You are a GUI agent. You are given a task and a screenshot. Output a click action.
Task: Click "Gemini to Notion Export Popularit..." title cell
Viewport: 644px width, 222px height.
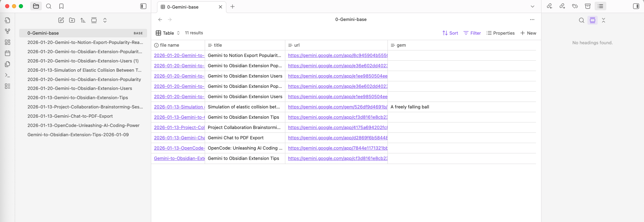tap(245, 55)
